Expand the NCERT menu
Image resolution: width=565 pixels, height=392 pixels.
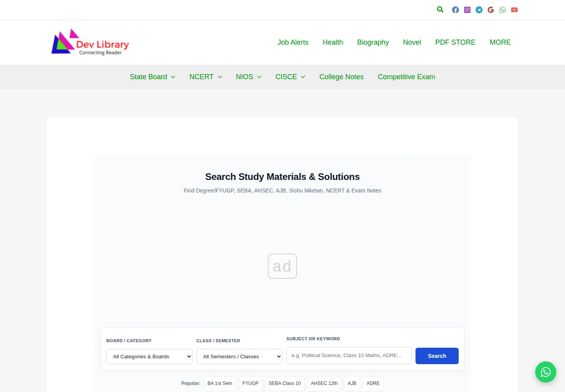click(206, 77)
